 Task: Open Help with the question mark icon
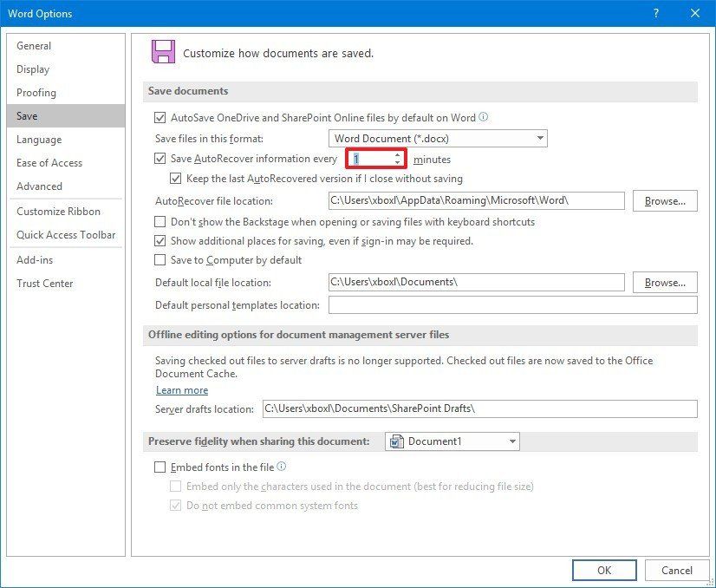click(x=656, y=13)
